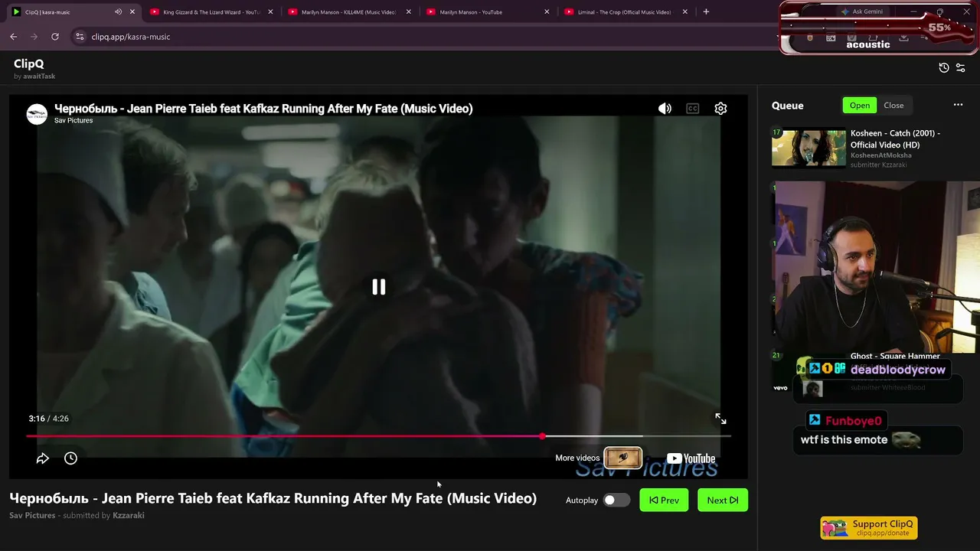
Task: Switch to the King Gizzard & The Lizard Wizard tab
Action: [x=211, y=11]
